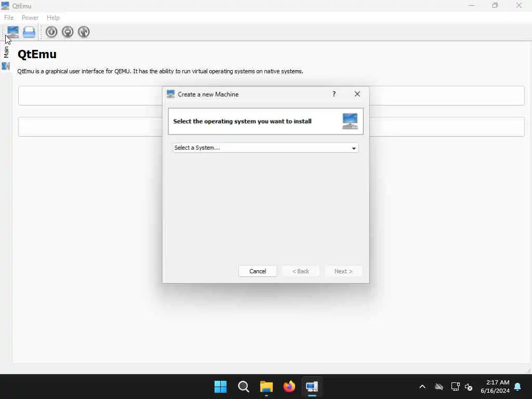Click the QtEmu title bar app icon

pos(5,6)
